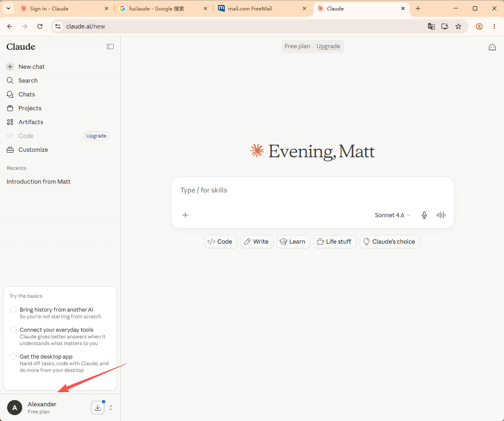Bookmark this page with star icon
Screen dimensions: 504x421
click(458, 26)
